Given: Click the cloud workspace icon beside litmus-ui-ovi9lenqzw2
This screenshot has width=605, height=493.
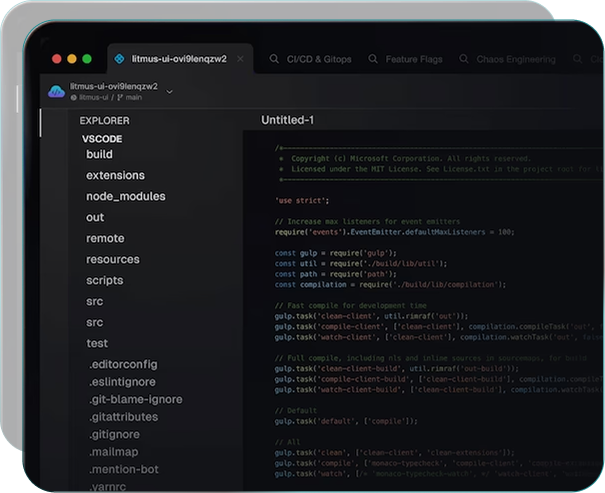Looking at the screenshot, I should coord(57,92).
